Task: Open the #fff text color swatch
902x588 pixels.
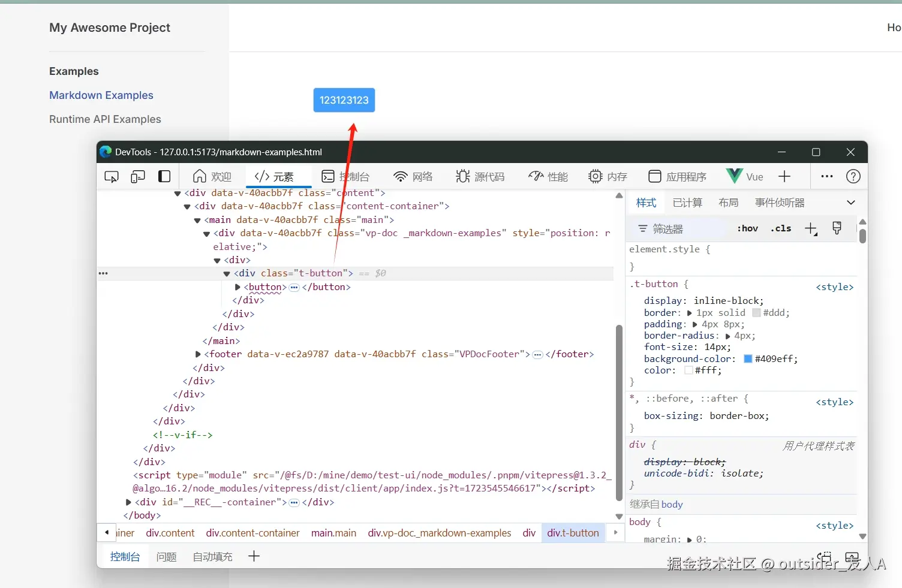Action: tap(688, 370)
